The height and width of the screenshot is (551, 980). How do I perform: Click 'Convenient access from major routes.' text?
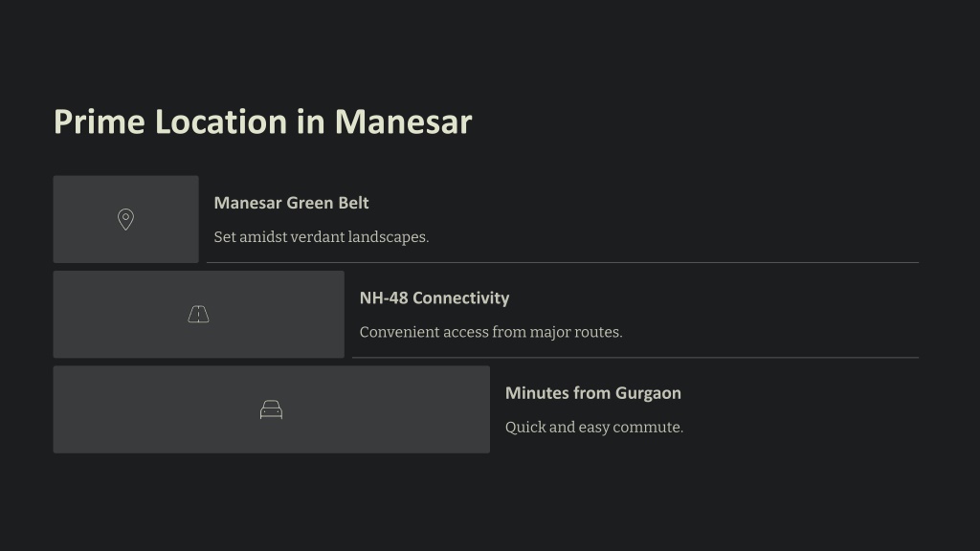[x=491, y=332]
